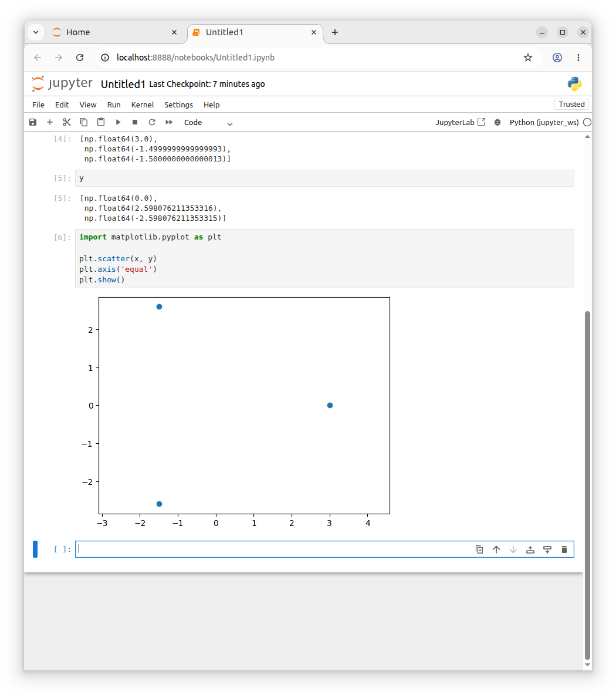Duplicate the active cell icon

(479, 549)
